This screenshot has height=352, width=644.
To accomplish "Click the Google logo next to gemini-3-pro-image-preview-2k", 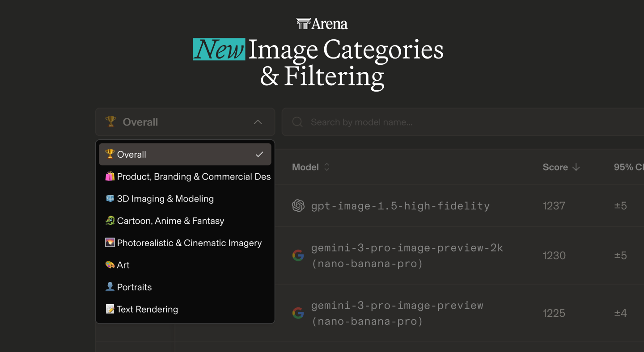I will coord(298,255).
